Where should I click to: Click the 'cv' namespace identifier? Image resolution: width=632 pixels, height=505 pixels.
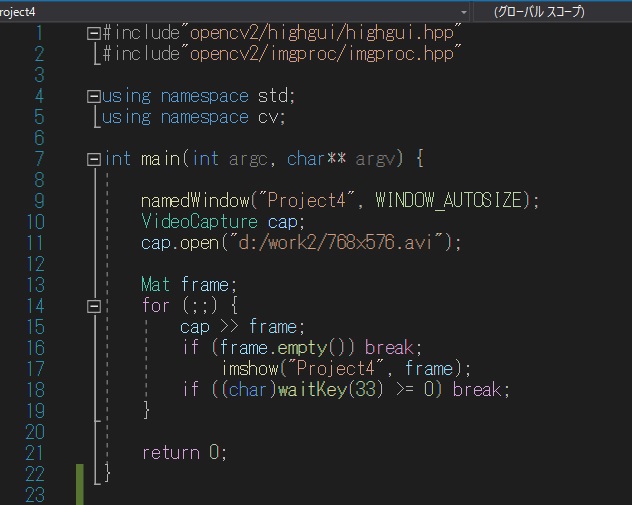coord(268,117)
